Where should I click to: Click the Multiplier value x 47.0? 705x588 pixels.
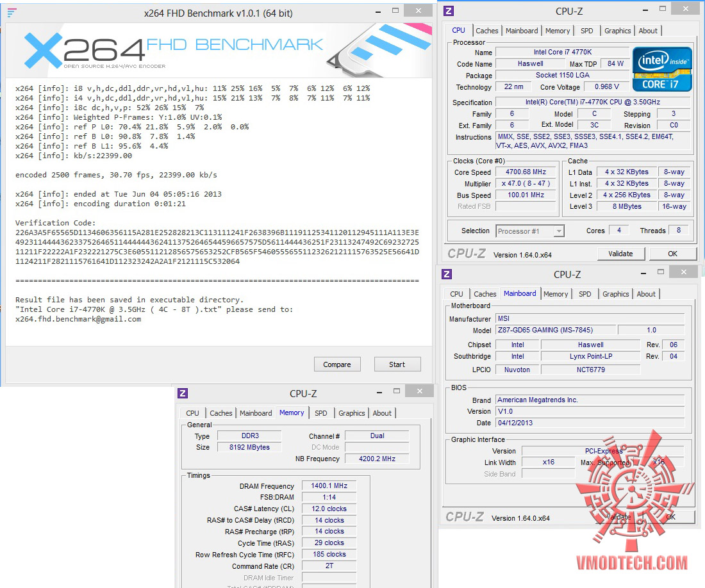point(526,183)
